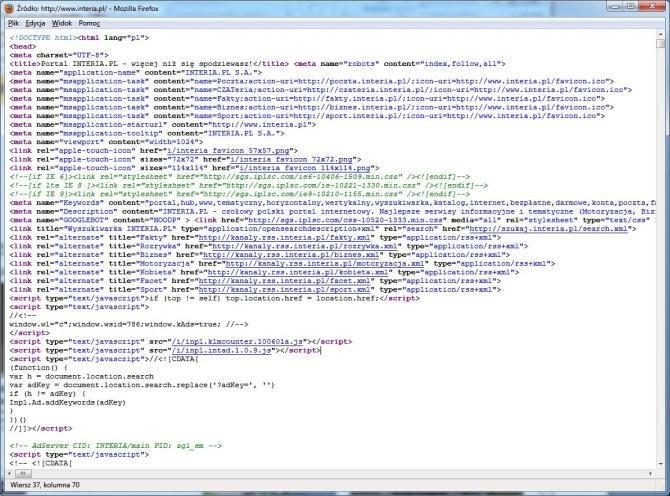Click the "var h = document.location.search" line
The image size is (670, 496).
tap(82, 376)
